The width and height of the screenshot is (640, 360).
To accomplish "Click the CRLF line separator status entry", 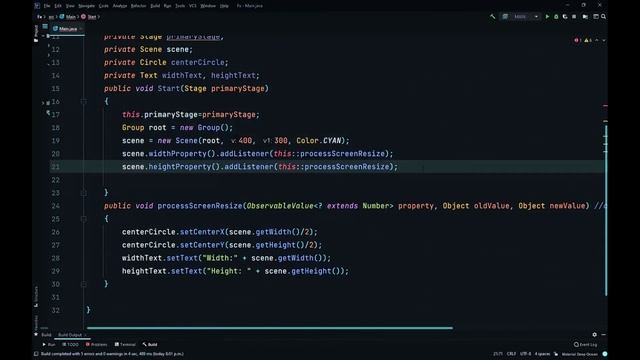I will pos(511,354).
